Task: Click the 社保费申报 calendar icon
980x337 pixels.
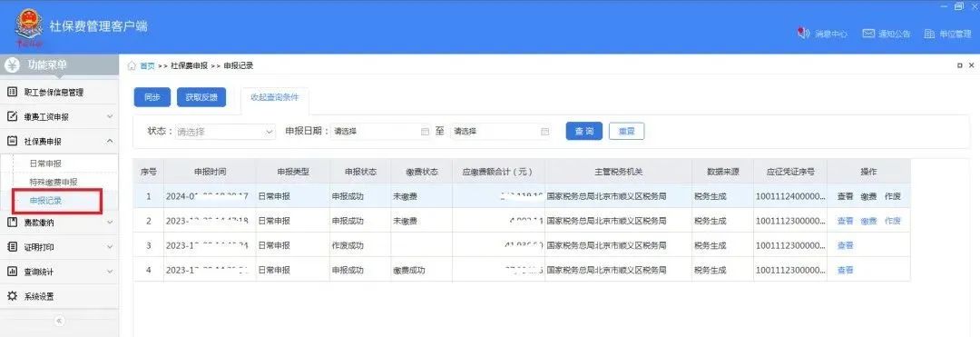Action: point(12,142)
